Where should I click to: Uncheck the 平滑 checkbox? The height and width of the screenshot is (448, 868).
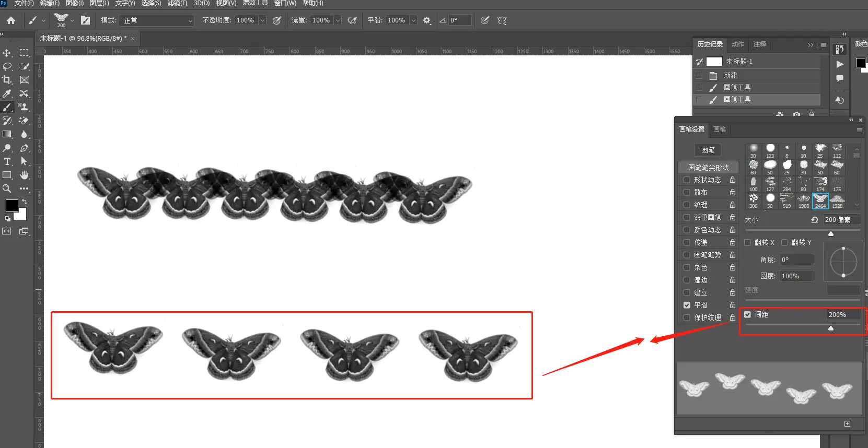687,305
